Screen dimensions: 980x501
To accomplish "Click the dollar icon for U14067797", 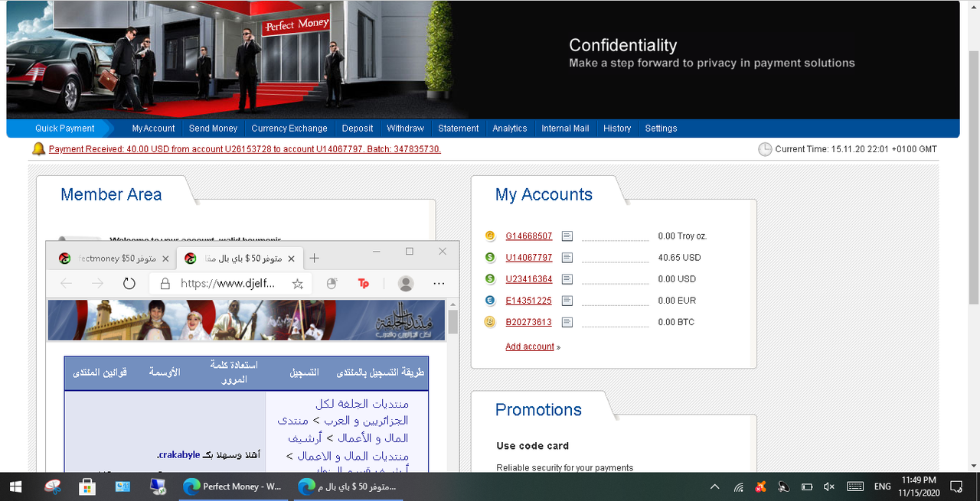I will 490,258.
